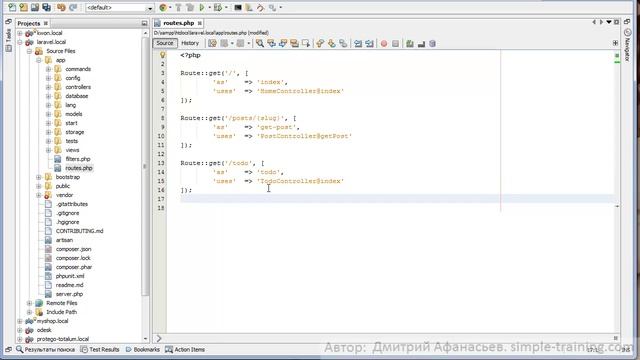Minimize the Projects panel window
Viewport: 640px width, 360px height.
point(144,23)
